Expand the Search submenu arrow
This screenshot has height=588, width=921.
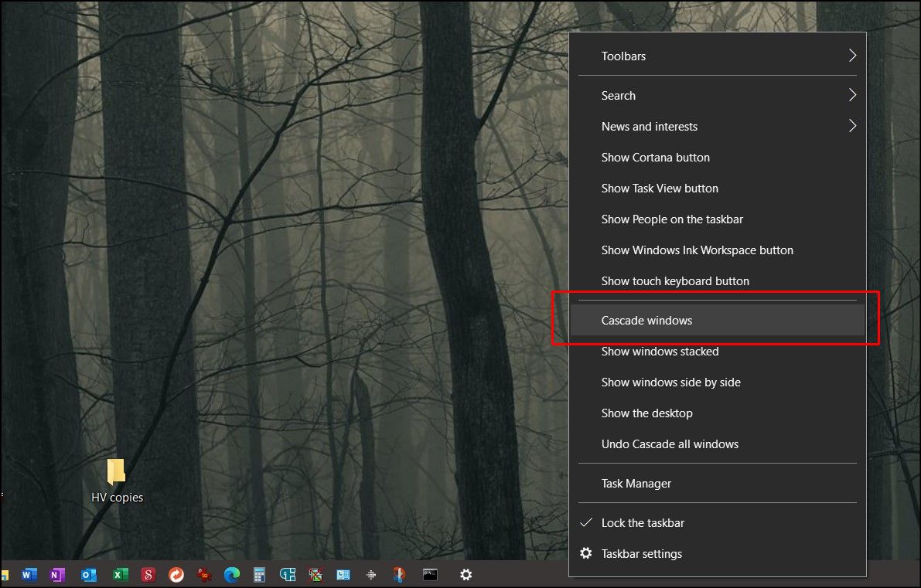click(x=852, y=95)
